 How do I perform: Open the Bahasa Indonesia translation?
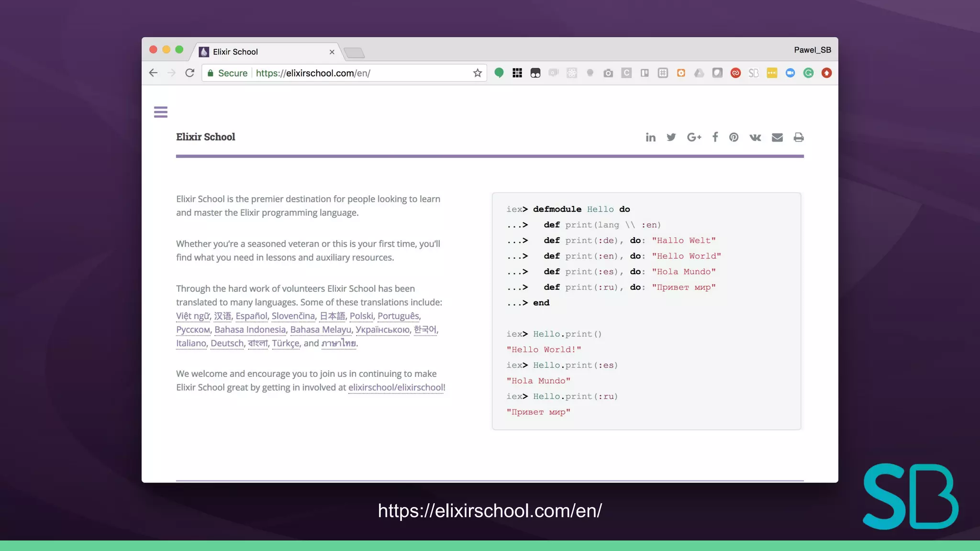pos(250,330)
